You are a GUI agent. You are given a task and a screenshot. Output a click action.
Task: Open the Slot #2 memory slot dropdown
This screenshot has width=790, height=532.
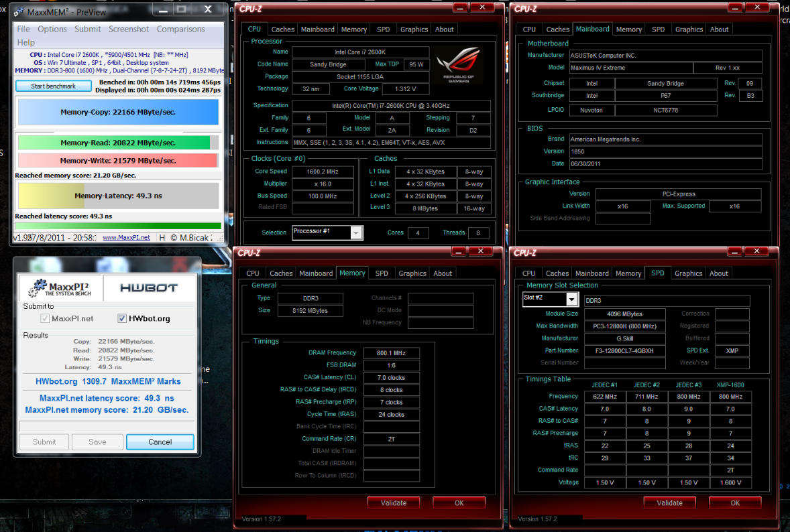pyautogui.click(x=571, y=300)
